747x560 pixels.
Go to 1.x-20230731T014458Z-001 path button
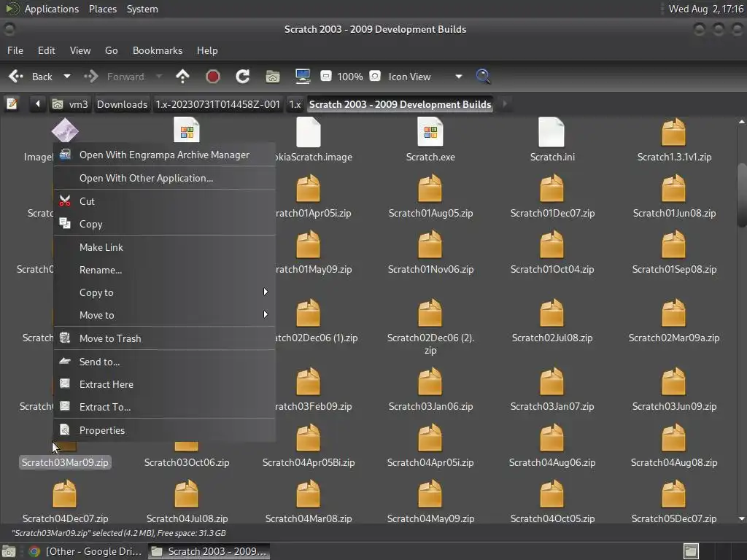coord(217,104)
